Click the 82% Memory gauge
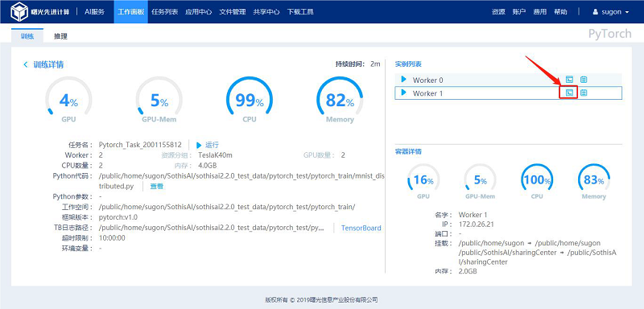Screen dimensions: 644x309 (340, 100)
